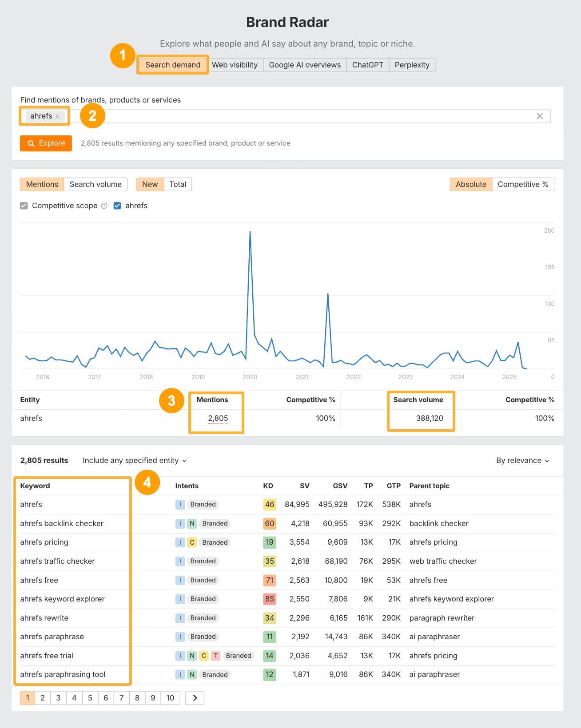Click the KD 46 badge in the ahrefs row

point(270,504)
